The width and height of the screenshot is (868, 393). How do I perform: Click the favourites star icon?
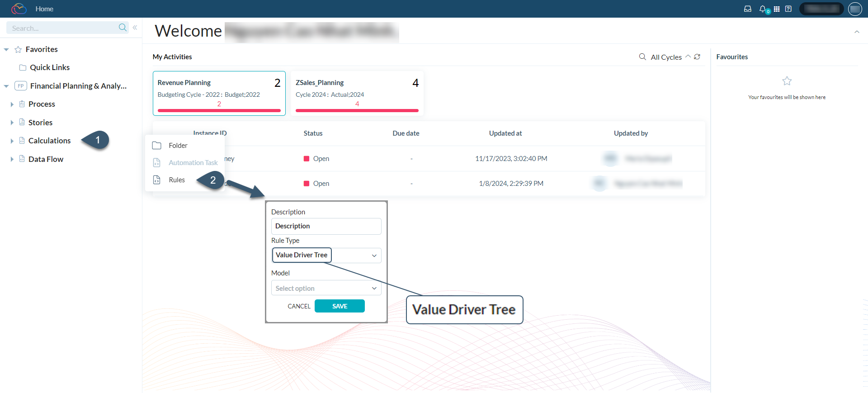click(x=787, y=81)
